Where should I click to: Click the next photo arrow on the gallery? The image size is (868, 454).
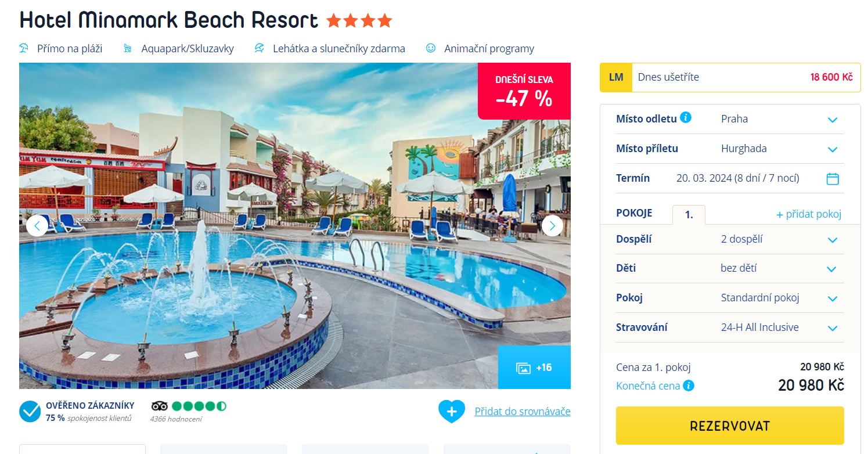[x=552, y=225]
